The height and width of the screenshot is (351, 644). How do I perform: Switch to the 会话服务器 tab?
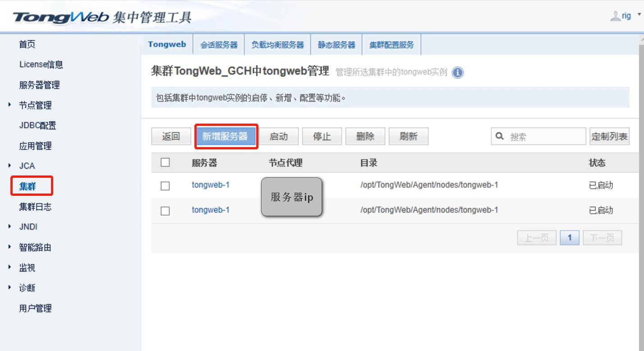[x=219, y=45]
